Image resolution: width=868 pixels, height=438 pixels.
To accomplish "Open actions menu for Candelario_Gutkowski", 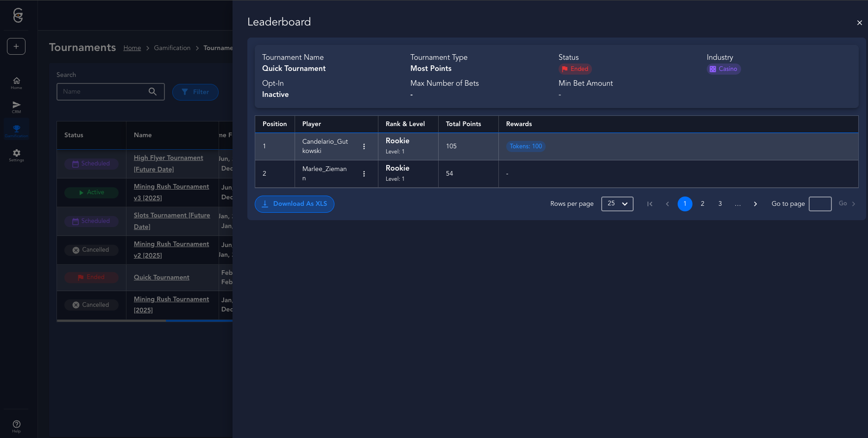I will pyautogui.click(x=364, y=146).
